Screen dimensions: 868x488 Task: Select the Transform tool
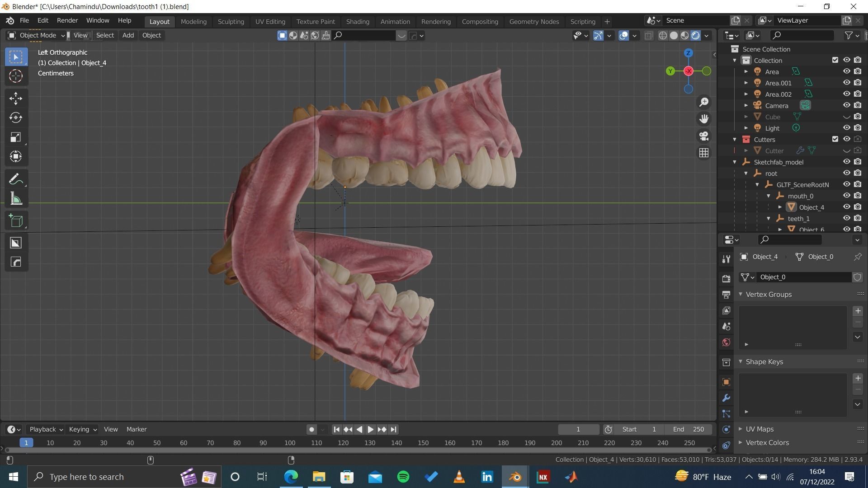click(16, 157)
